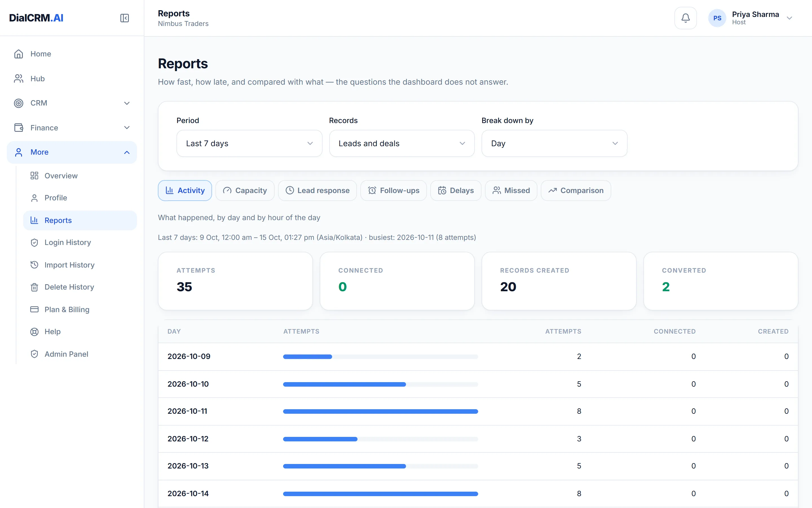Collapse the sidebar using the panel icon
The height and width of the screenshot is (508, 812).
coord(125,18)
